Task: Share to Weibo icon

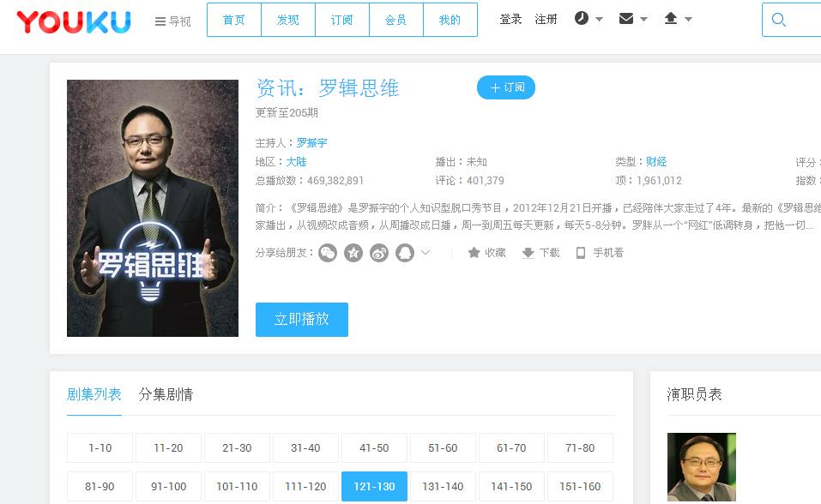Action: (x=379, y=254)
